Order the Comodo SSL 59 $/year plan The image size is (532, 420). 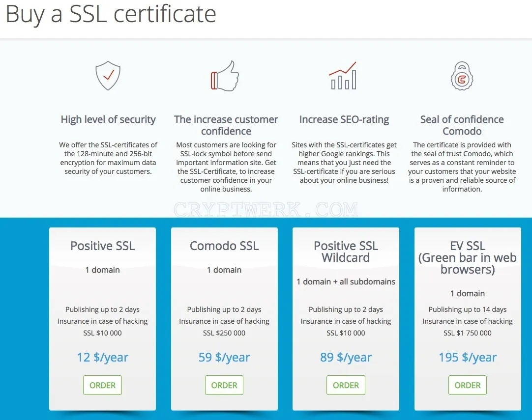point(224,385)
